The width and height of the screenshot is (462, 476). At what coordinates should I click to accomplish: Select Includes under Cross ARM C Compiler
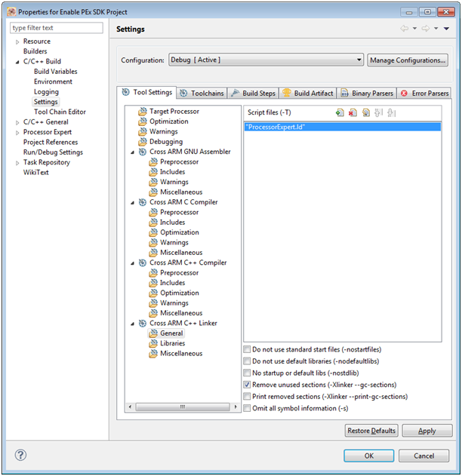tap(173, 223)
